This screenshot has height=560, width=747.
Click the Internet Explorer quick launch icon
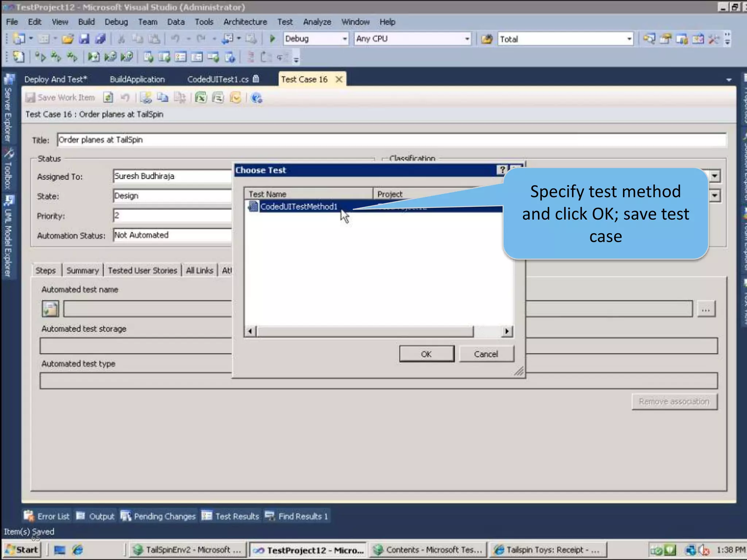[x=77, y=550]
